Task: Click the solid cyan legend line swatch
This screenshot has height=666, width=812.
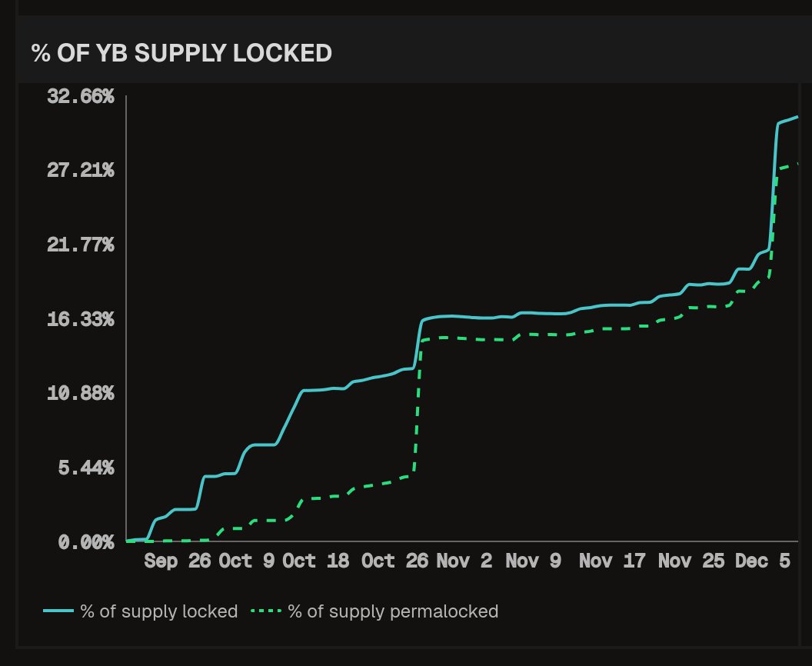Action: (58, 611)
